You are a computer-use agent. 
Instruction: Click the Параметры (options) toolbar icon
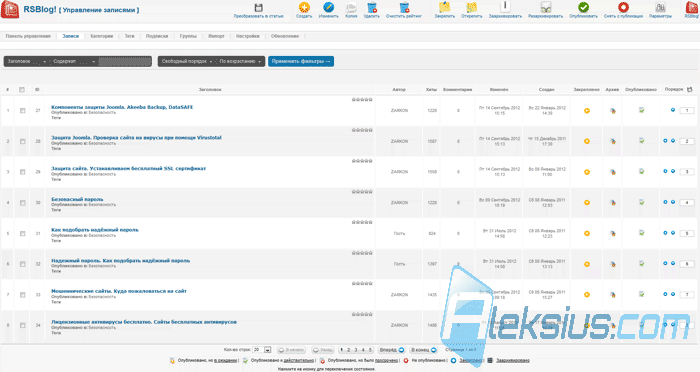tap(660, 8)
